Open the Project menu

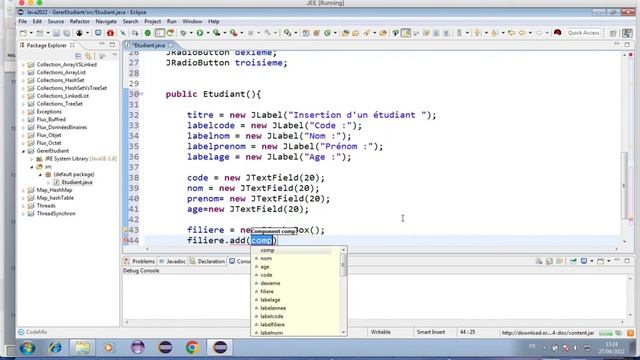(x=153, y=21)
